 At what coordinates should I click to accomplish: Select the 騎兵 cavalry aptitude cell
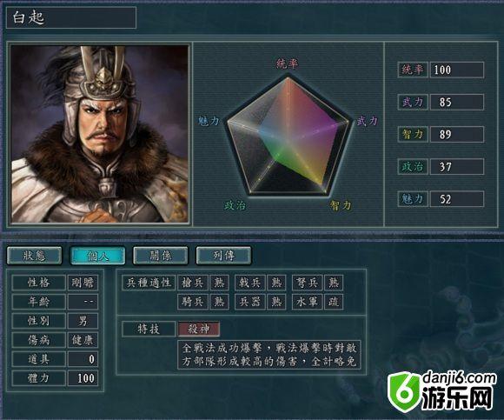click(x=193, y=302)
